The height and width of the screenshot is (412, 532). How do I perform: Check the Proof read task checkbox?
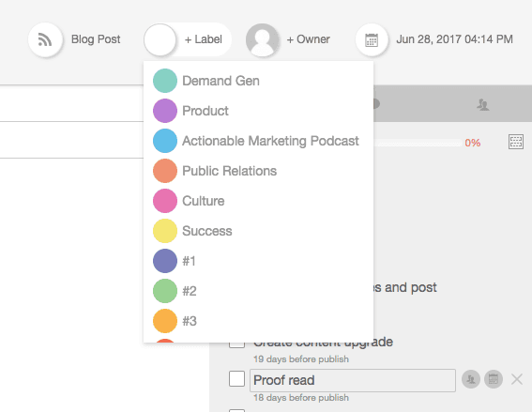point(236,378)
